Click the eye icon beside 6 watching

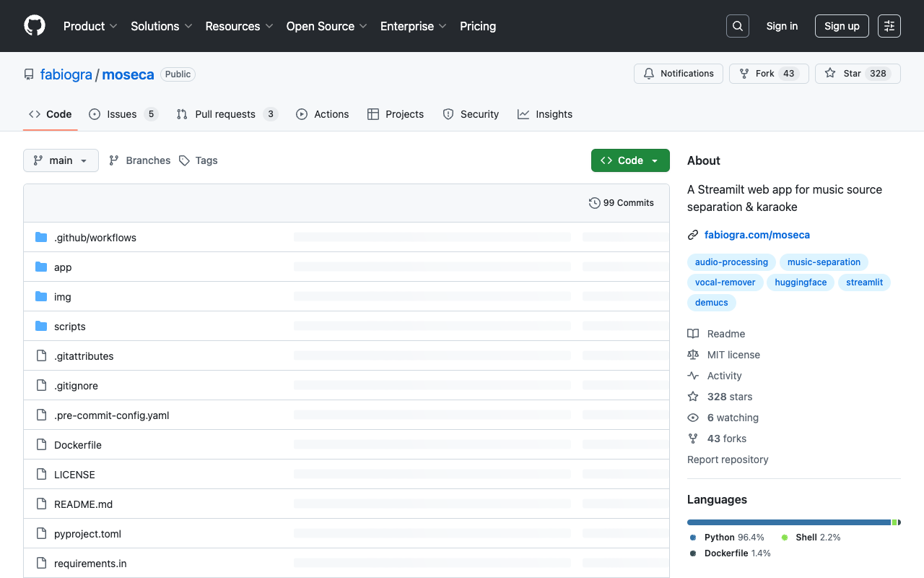(693, 418)
